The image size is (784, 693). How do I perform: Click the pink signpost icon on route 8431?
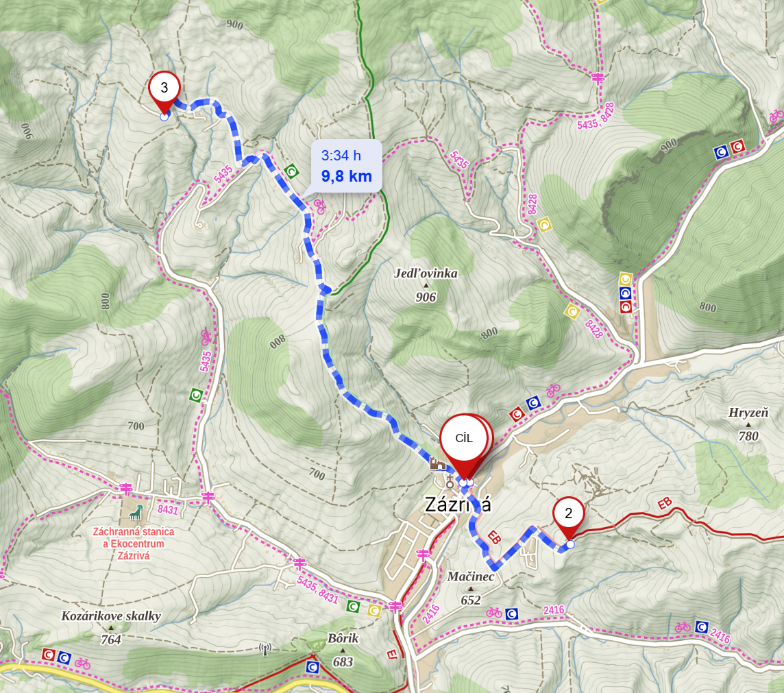click(125, 487)
